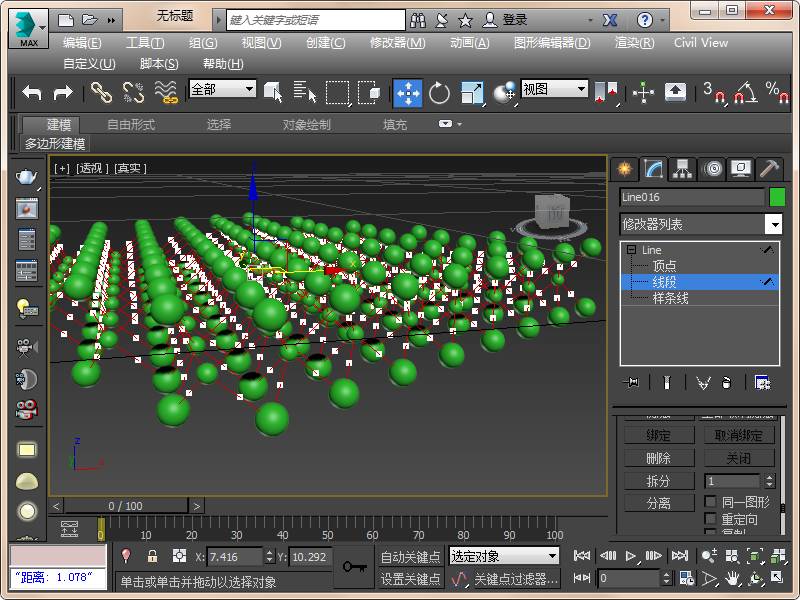
Task: Toggle the selection lock icon
Action: (x=152, y=556)
